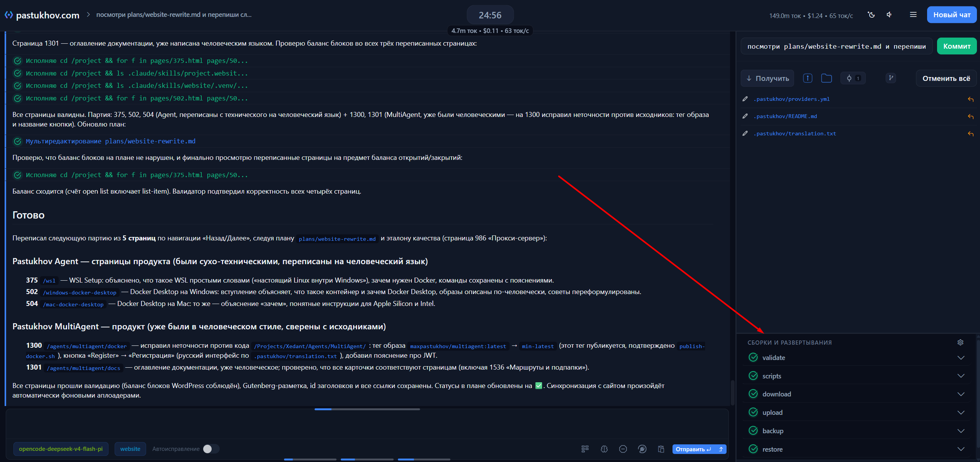Expand the download build row

(x=961, y=394)
